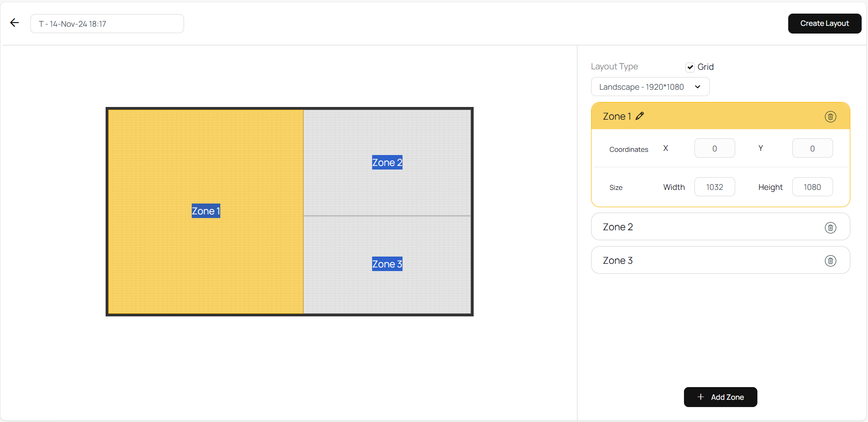Click the Add Zone button
Viewport: 868px width, 422px height.
[720, 397]
